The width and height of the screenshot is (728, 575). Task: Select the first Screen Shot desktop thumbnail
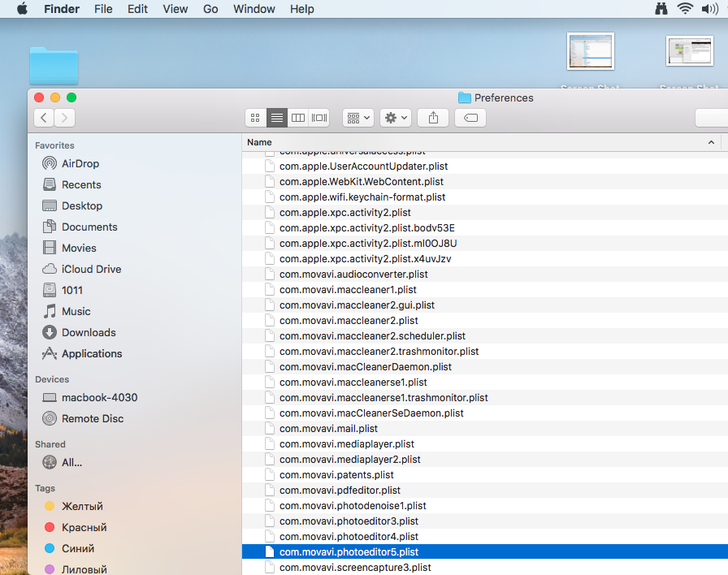(x=590, y=51)
